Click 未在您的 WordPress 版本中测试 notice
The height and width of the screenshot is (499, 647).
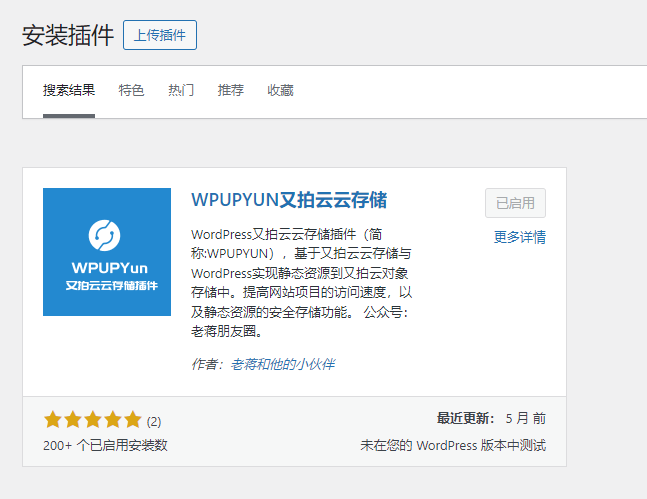(453, 445)
